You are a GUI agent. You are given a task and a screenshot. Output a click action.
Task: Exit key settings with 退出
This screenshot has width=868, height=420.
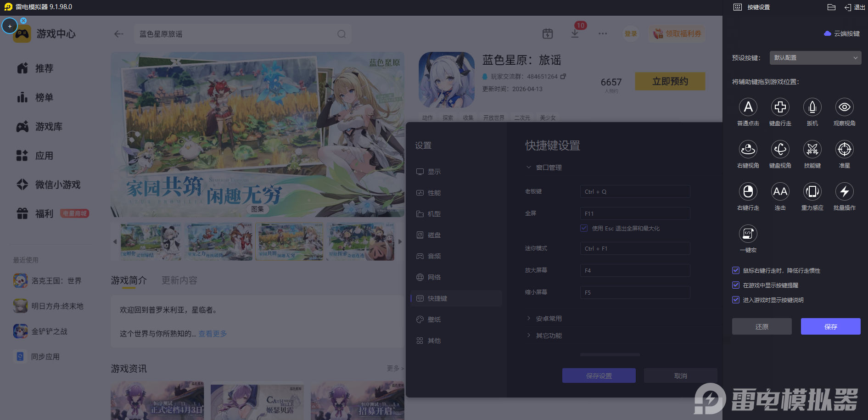pyautogui.click(x=855, y=7)
